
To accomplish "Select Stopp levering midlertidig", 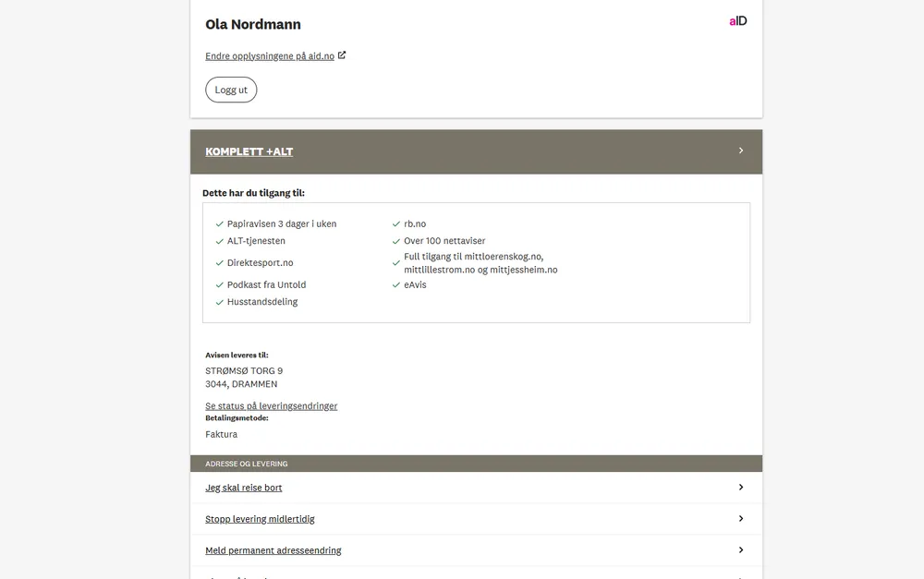I will (260, 519).
